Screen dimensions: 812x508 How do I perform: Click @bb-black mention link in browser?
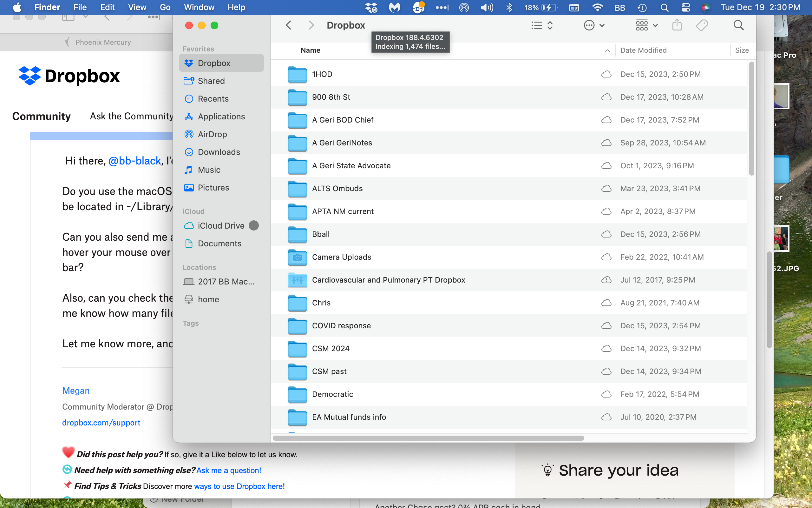click(134, 161)
